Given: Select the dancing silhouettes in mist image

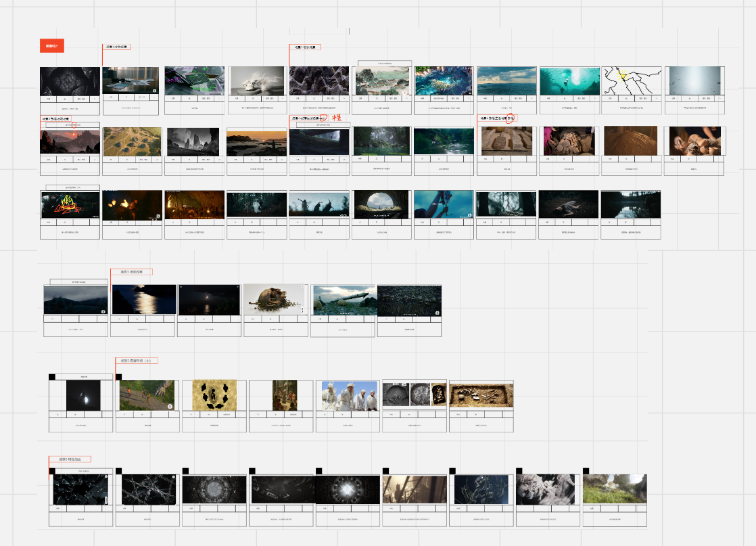Looking at the screenshot, I should [x=319, y=205].
